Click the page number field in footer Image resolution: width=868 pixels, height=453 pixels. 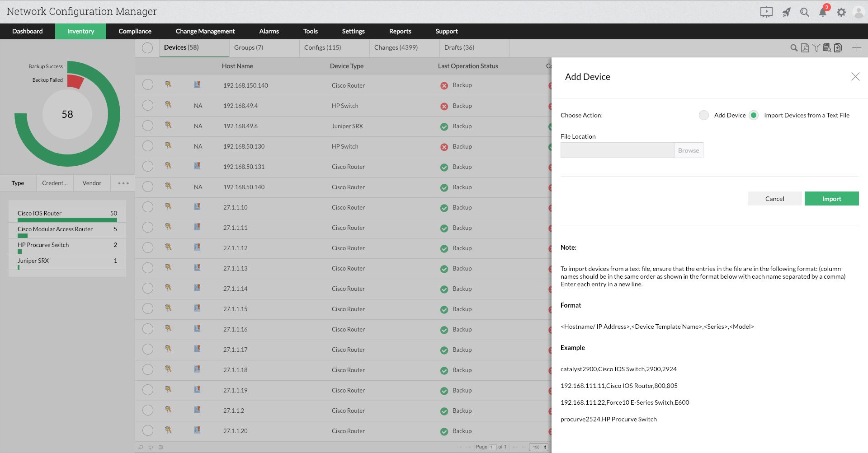coord(493,447)
